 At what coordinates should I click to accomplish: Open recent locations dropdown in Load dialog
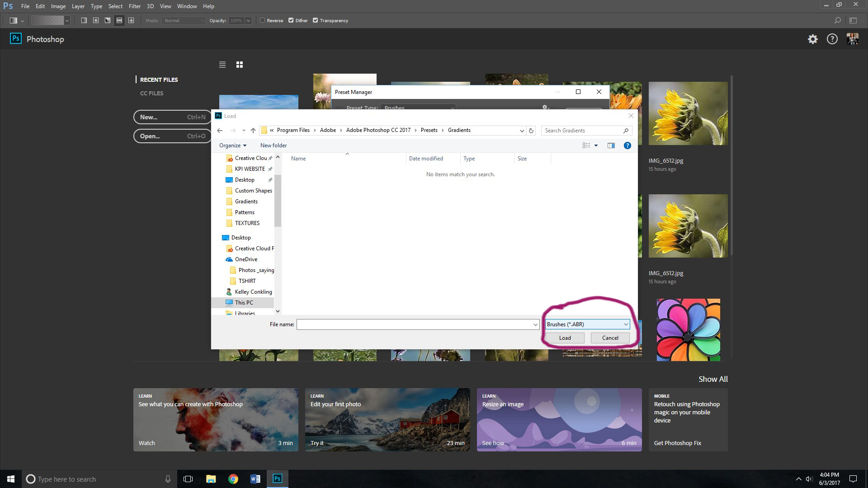coord(244,131)
